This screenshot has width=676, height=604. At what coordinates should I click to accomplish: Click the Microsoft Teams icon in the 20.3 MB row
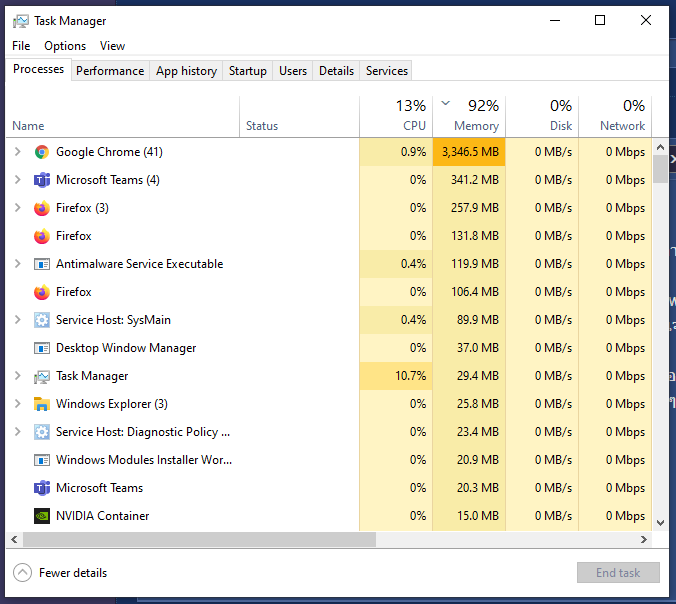coord(42,488)
